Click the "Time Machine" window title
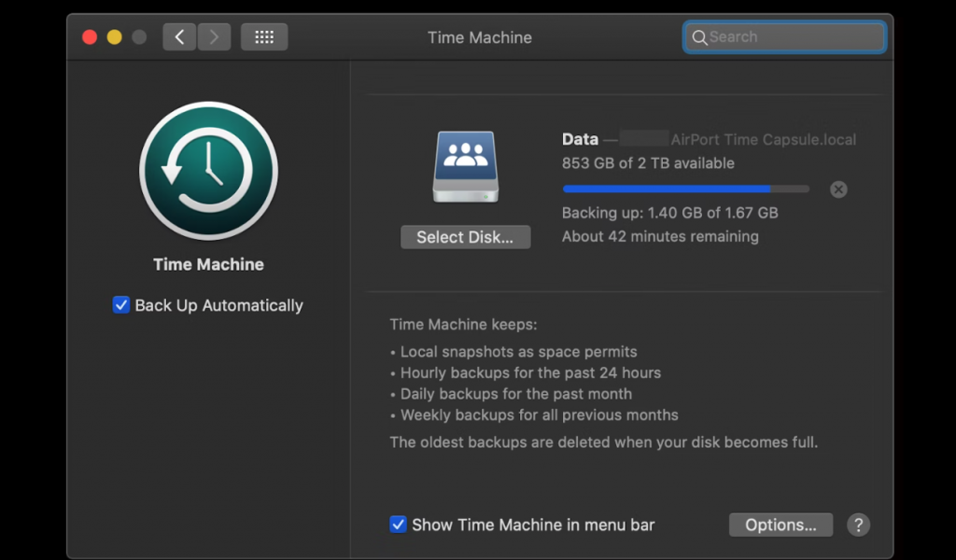Screen dimensions: 956x560 pyautogui.click(x=480, y=37)
